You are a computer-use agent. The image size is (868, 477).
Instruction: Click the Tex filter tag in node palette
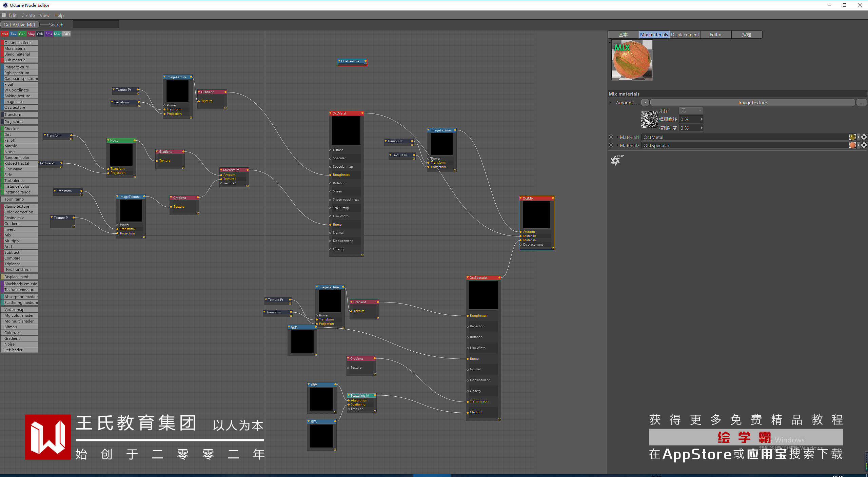click(x=13, y=34)
